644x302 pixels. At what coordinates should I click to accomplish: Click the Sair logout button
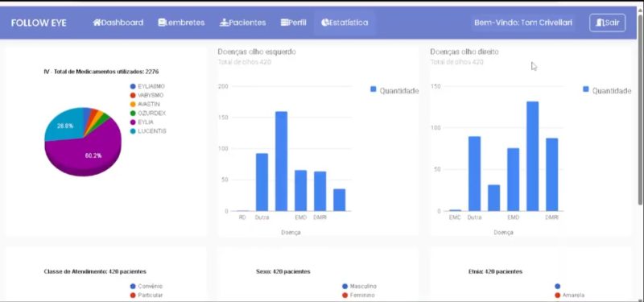coord(608,23)
